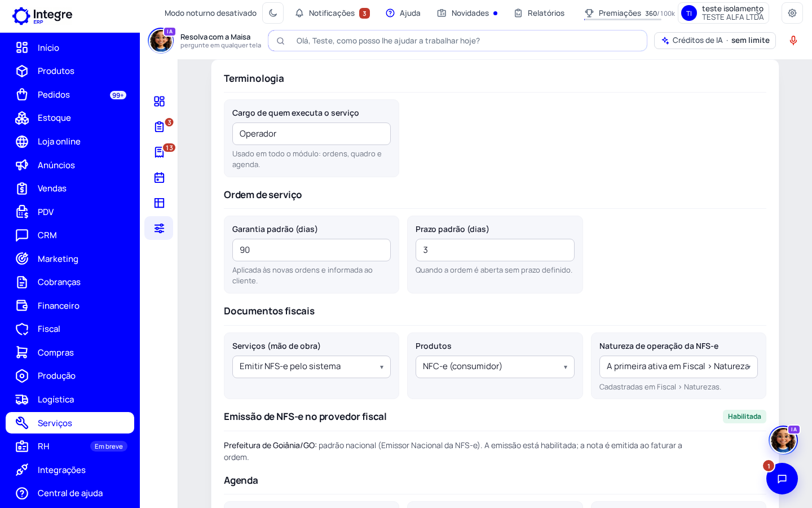Open the Loja online globe icon
812x508 pixels.
22,142
